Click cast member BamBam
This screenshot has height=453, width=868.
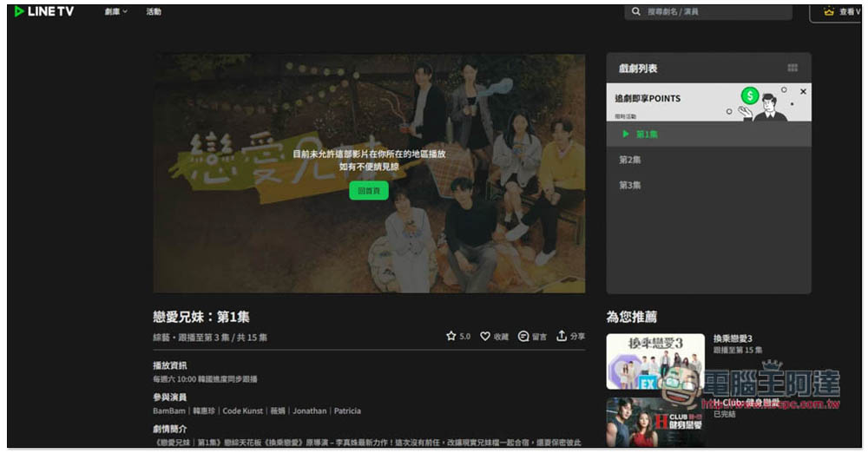[169, 411]
